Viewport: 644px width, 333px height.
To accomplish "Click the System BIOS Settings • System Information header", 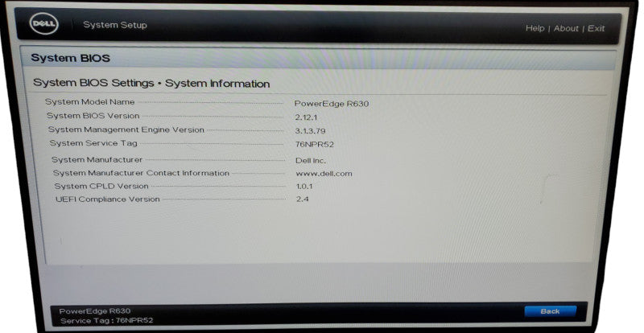I will [151, 83].
